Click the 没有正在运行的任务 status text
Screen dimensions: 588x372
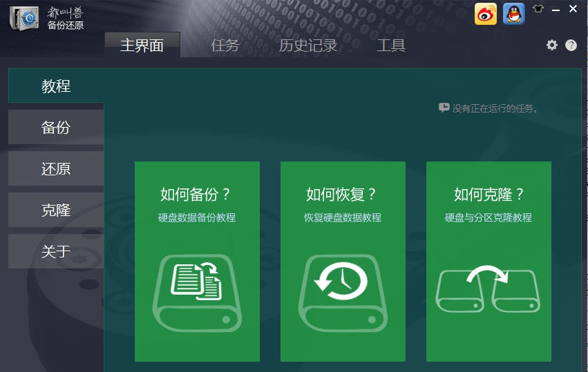[495, 108]
